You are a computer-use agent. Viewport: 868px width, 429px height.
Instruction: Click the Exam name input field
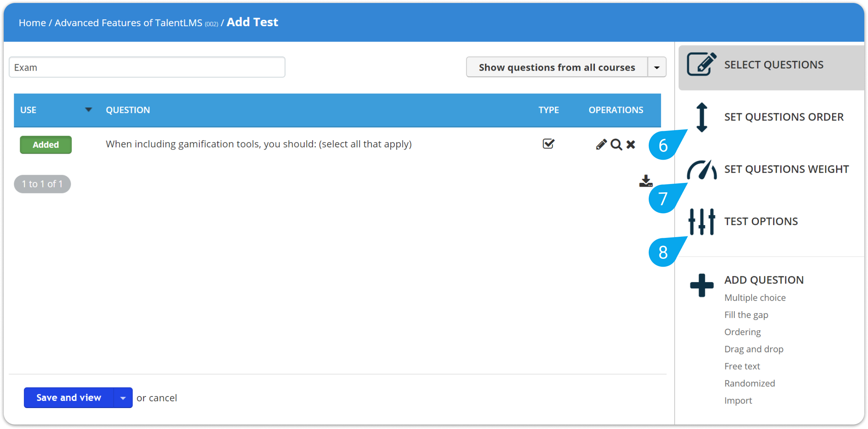(146, 67)
